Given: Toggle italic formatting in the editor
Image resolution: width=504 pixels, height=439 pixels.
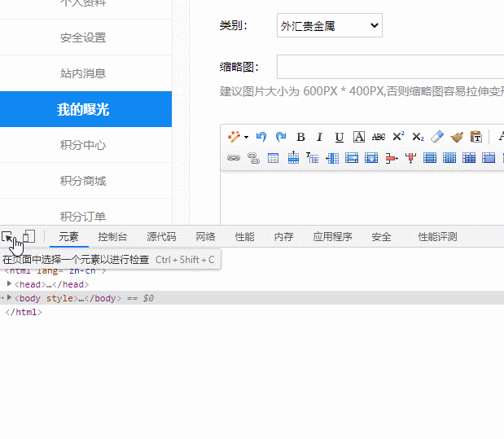Looking at the screenshot, I should coord(319,137).
